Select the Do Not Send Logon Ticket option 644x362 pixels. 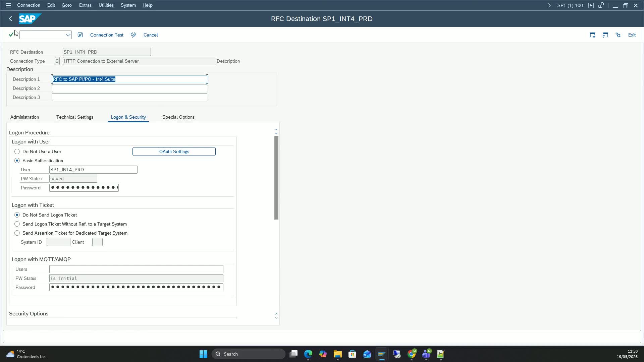point(17,215)
